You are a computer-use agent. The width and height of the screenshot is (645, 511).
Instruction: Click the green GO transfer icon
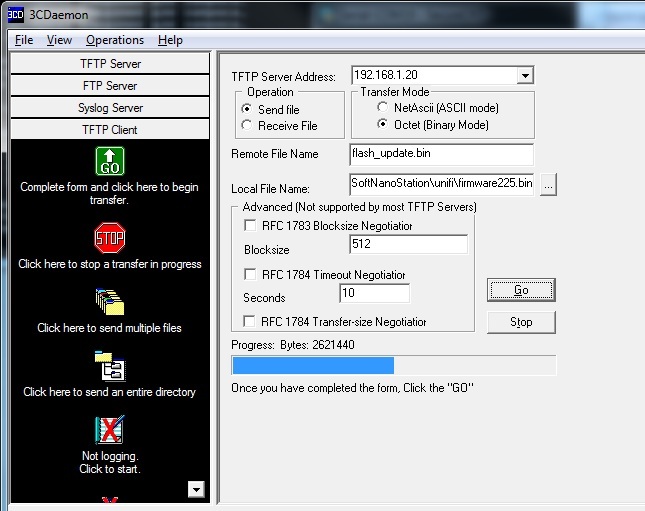click(x=109, y=161)
